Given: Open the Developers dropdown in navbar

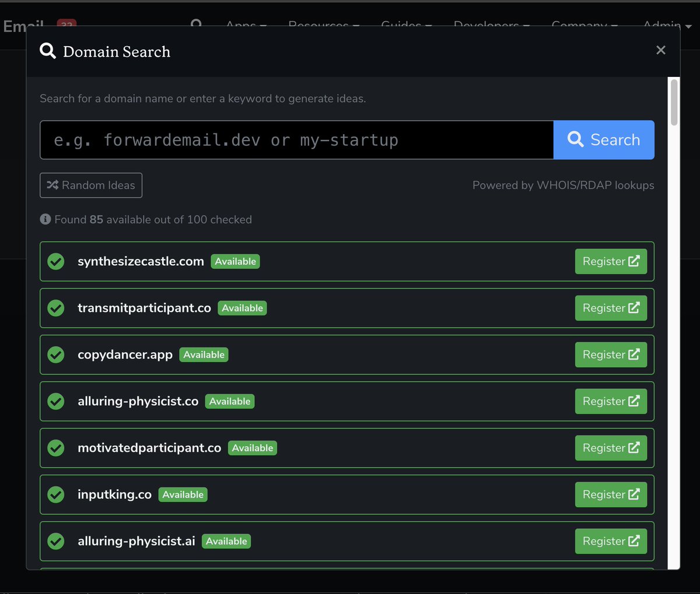Looking at the screenshot, I should [x=492, y=25].
